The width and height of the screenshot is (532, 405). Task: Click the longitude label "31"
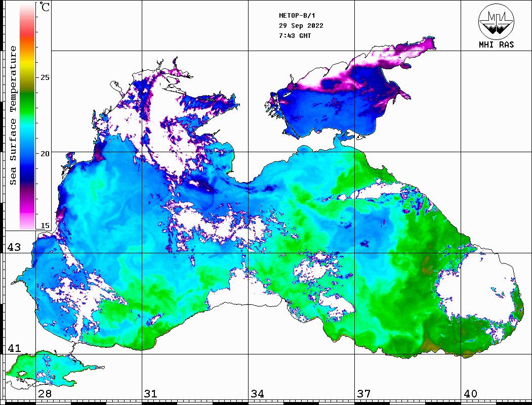tap(151, 394)
